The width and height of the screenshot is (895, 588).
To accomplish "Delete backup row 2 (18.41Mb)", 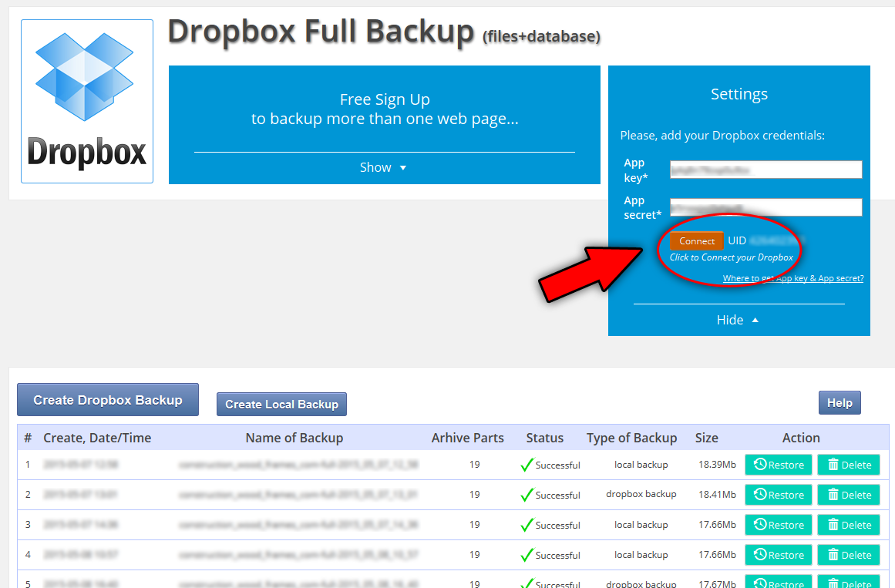I will click(849, 495).
